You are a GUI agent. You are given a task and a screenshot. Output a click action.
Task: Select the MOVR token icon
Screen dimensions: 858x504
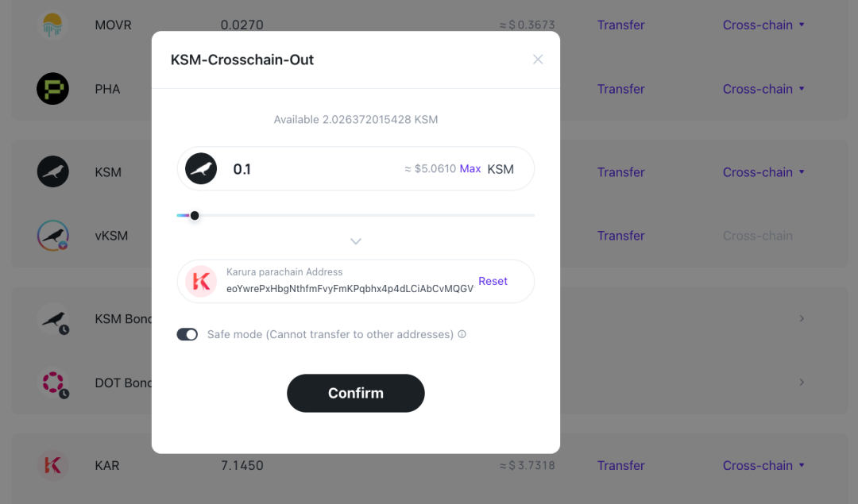click(52, 25)
